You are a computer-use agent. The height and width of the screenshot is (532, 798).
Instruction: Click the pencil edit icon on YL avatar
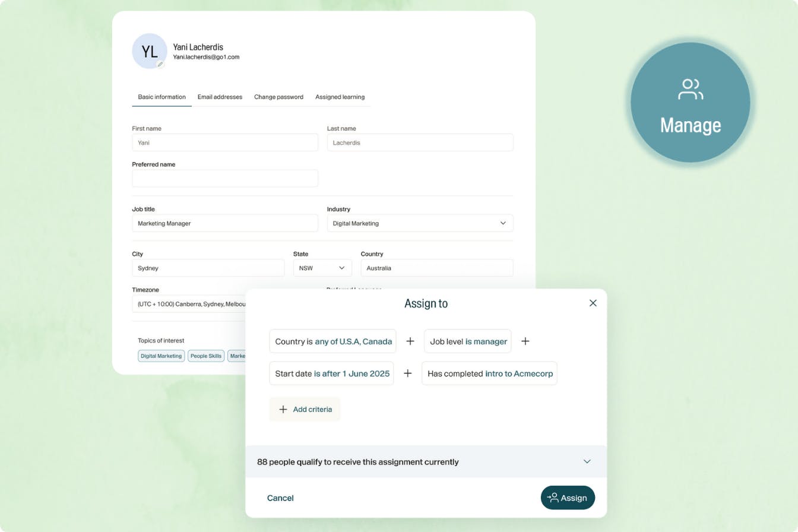point(160,64)
